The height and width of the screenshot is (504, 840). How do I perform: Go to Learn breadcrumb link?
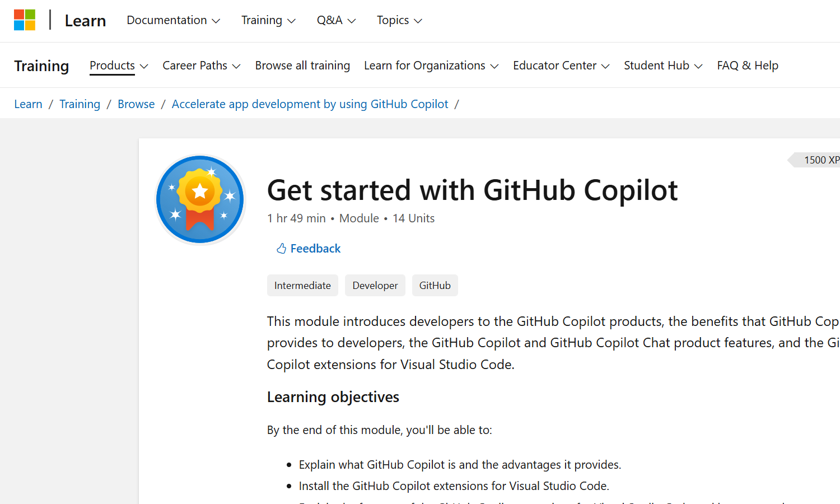point(28,104)
